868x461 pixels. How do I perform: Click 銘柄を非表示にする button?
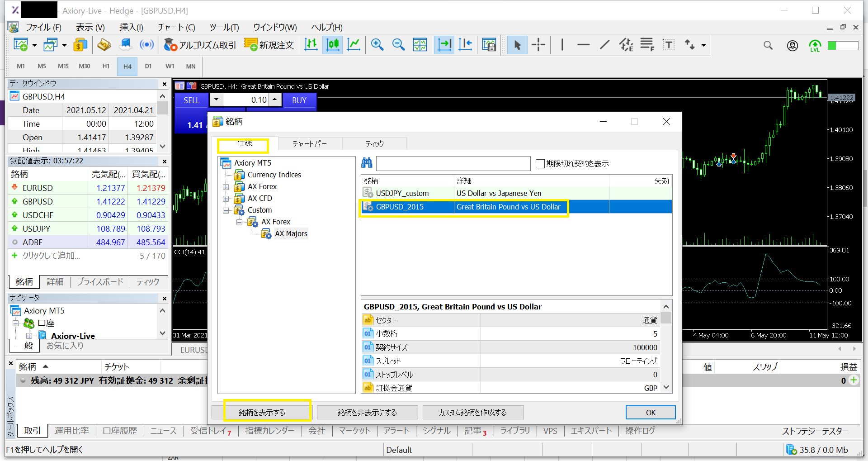point(367,412)
